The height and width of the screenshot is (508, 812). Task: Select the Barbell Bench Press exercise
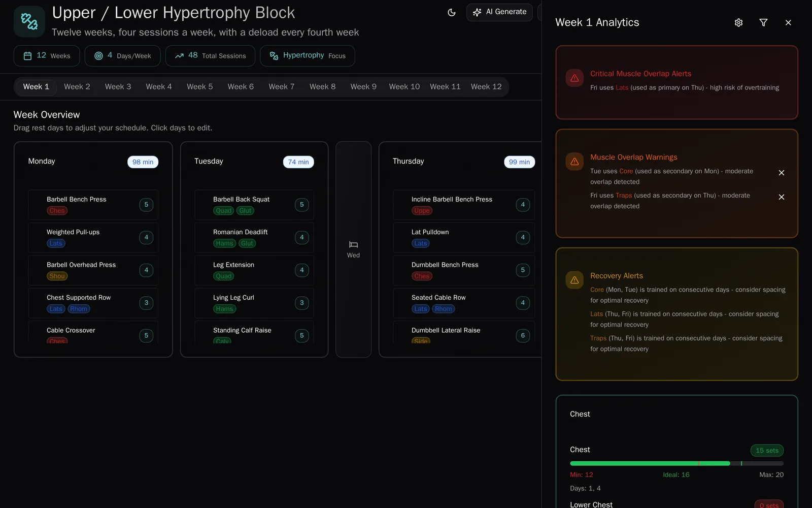[93, 205]
